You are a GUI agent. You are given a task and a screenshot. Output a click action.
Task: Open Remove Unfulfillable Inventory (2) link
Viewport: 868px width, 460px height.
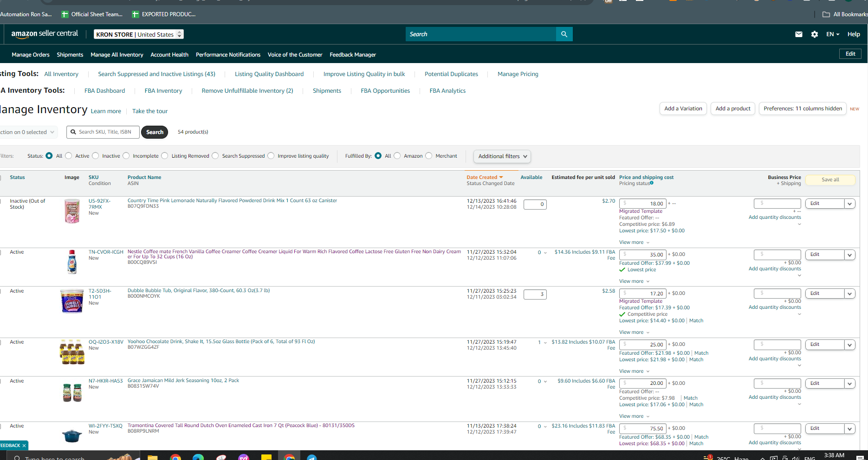247,91
